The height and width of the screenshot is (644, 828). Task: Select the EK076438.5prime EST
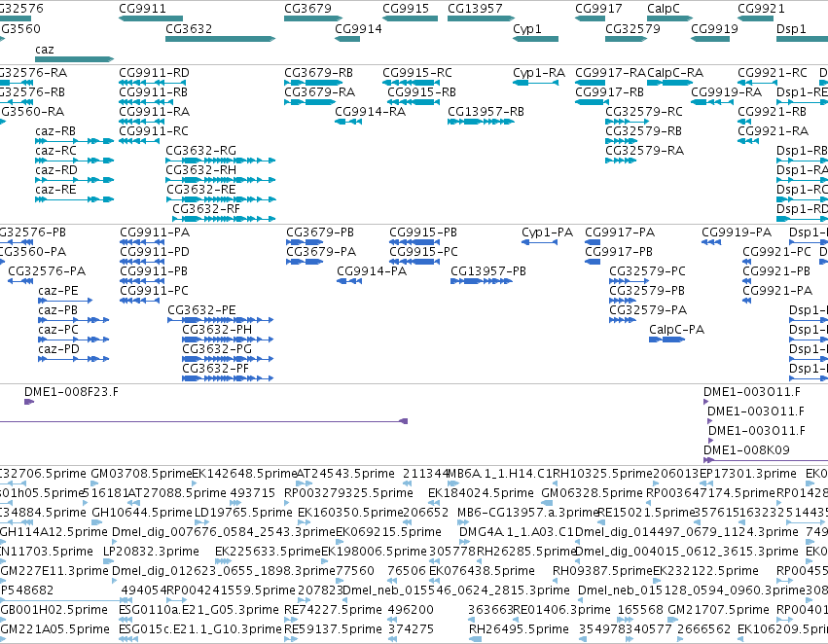click(434, 581)
